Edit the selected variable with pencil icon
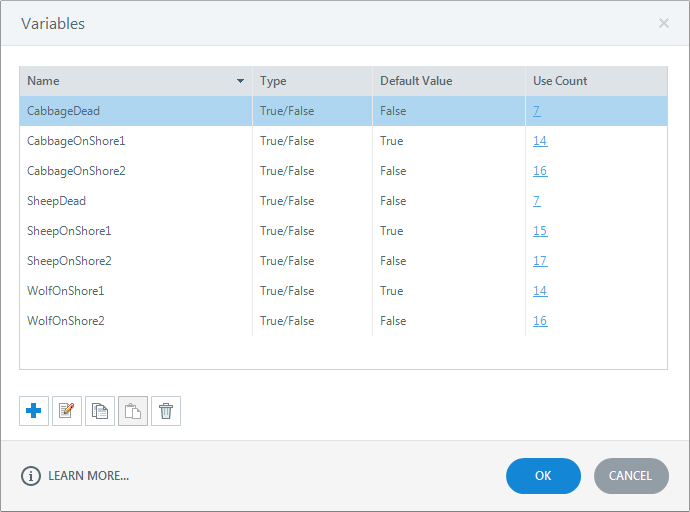Viewport: 690px width, 512px height. coord(67,411)
